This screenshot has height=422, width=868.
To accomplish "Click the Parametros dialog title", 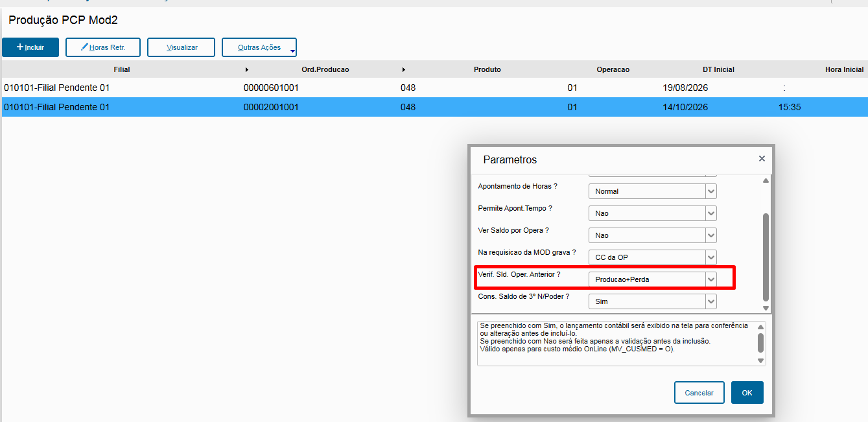I will 510,159.
